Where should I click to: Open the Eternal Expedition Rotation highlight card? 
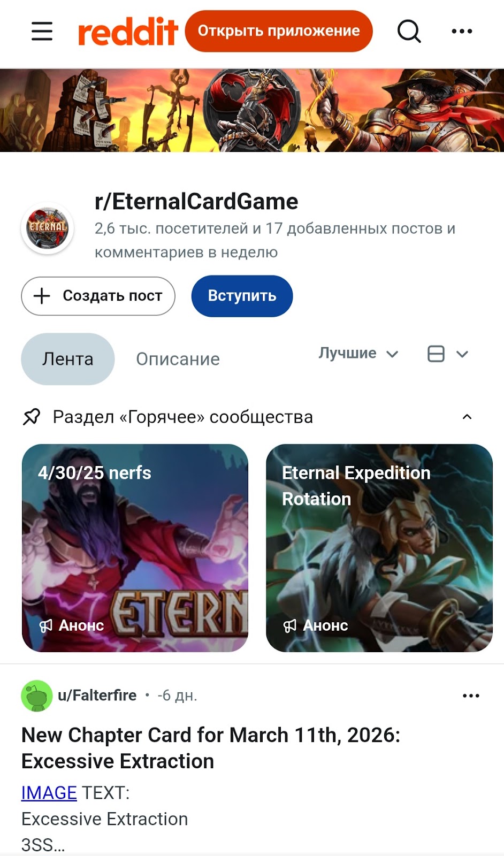pyautogui.click(x=379, y=548)
